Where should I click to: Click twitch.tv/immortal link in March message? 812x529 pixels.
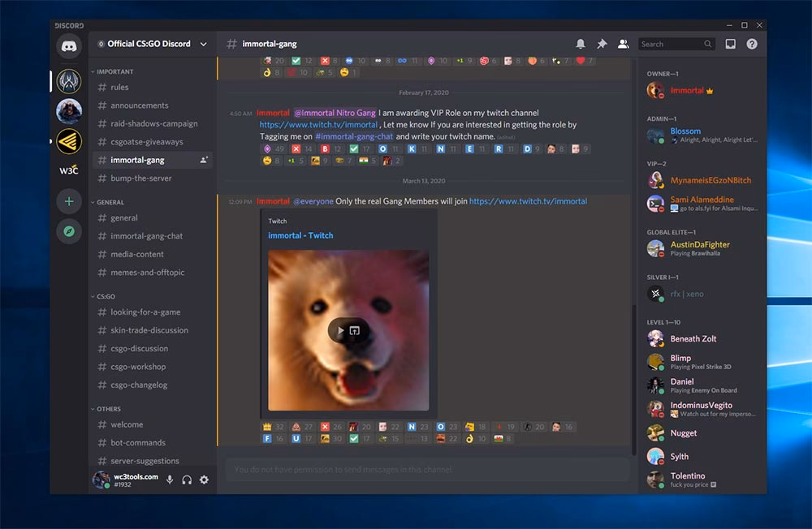[x=529, y=201]
